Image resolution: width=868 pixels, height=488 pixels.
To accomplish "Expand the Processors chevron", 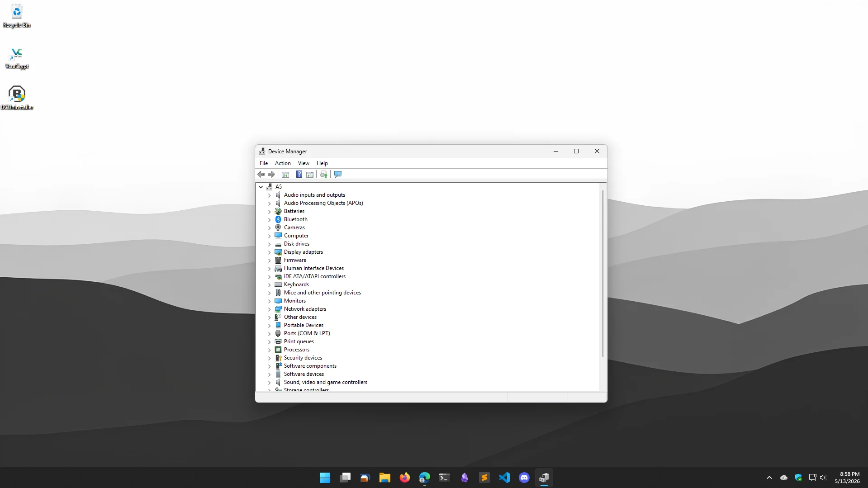I will [270, 350].
